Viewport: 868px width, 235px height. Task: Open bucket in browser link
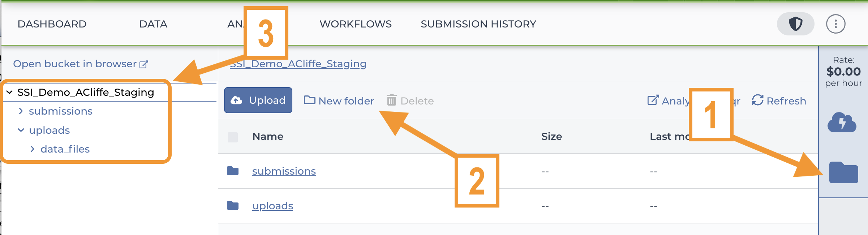[81, 64]
